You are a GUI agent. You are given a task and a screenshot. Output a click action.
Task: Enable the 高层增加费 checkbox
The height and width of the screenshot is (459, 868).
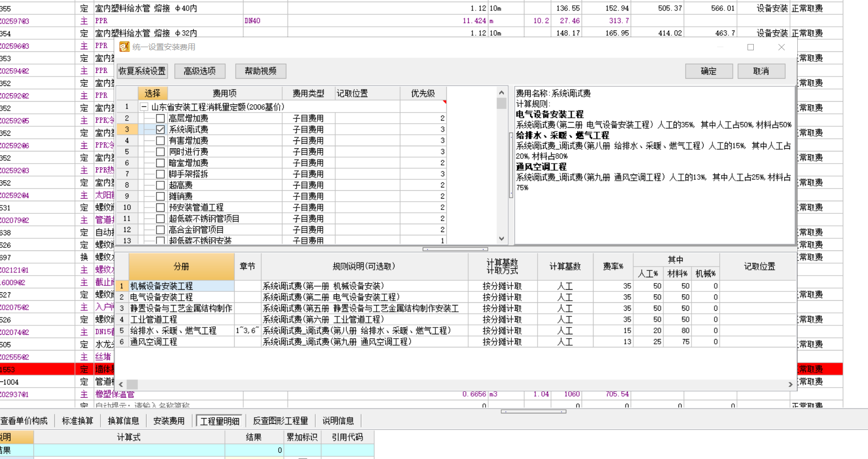pyautogui.click(x=160, y=118)
